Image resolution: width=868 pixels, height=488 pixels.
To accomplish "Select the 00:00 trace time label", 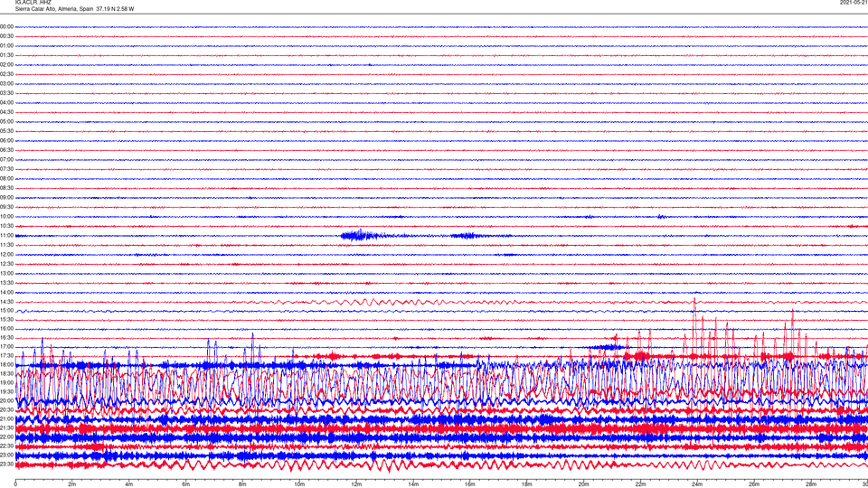I will point(6,26).
